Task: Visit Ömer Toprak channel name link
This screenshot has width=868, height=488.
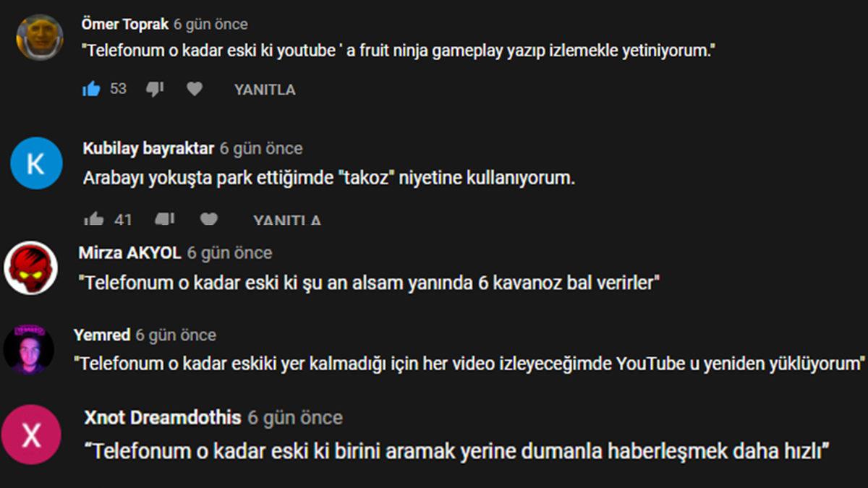Action: (x=126, y=24)
